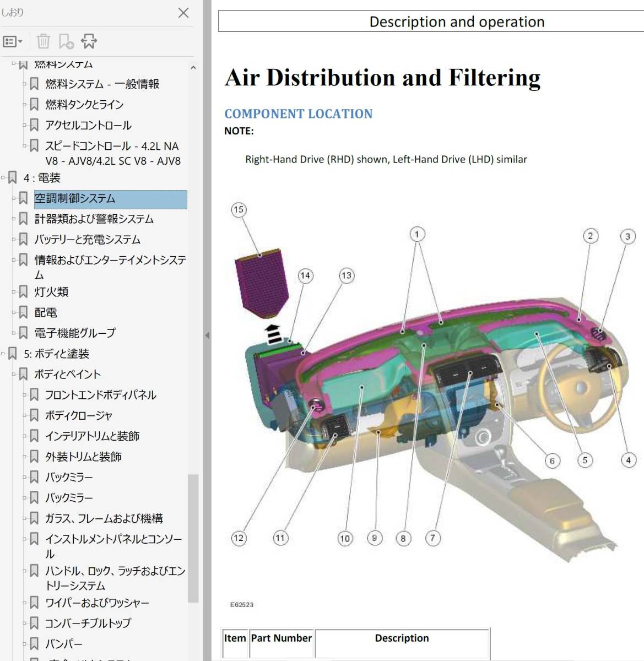Click callout number 7 in diagram
The image size is (644, 661).
(432, 538)
